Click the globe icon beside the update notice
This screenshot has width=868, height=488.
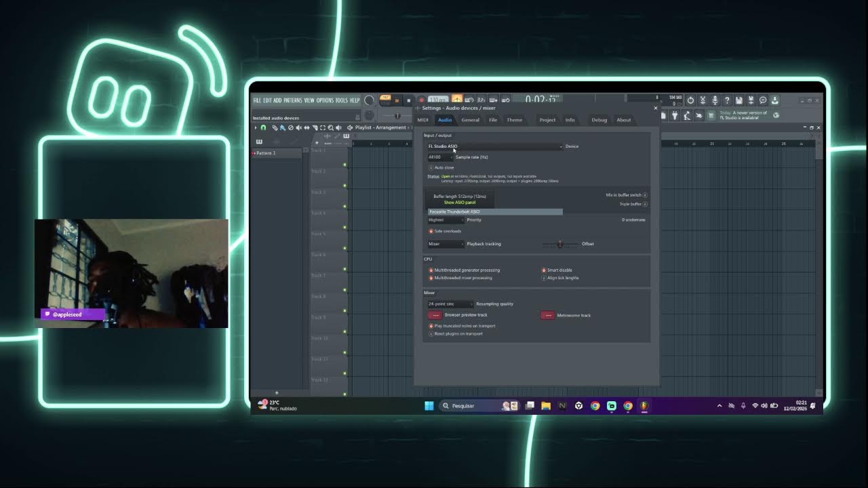click(x=776, y=115)
